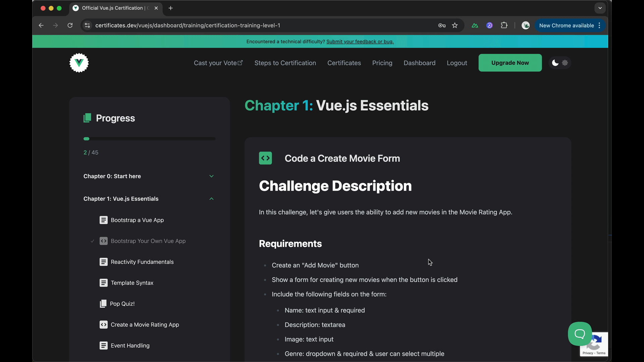Open site information icon in address bar
This screenshot has height=362, width=644.
click(87, 25)
